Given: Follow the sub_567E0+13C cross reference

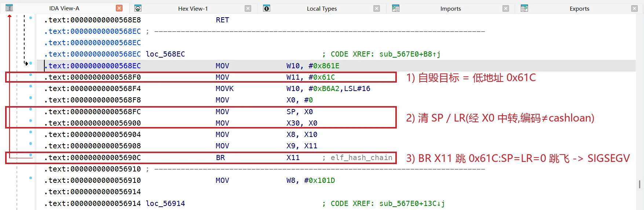Looking at the screenshot, I should 412,204.
